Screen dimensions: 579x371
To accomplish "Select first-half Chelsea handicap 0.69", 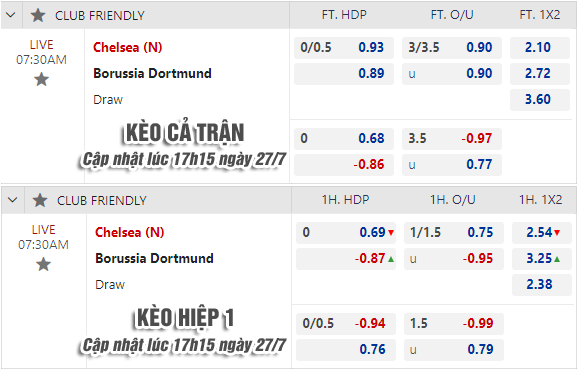I will coord(346,233).
